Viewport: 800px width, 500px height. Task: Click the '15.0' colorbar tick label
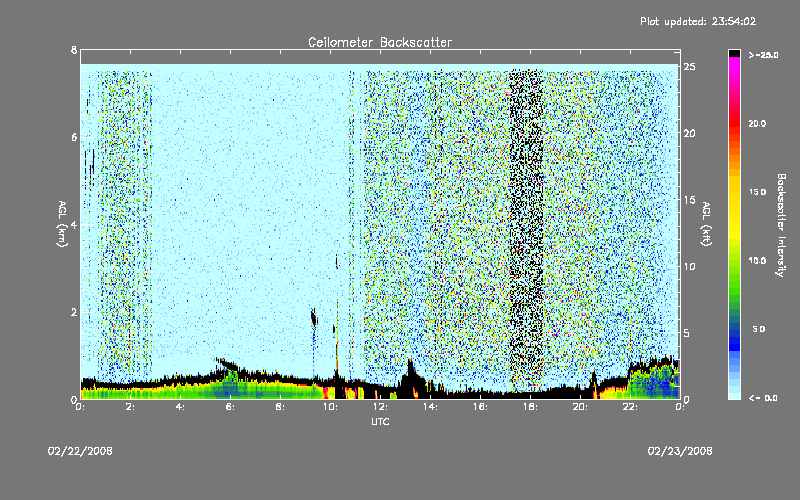[x=757, y=192]
